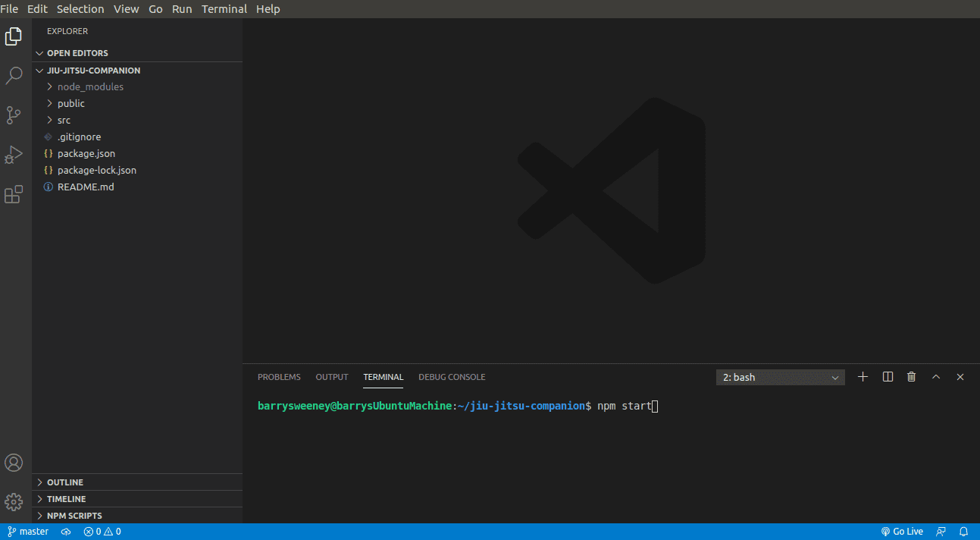Close the terminal panel
This screenshot has height=540, width=980.
[960, 377]
